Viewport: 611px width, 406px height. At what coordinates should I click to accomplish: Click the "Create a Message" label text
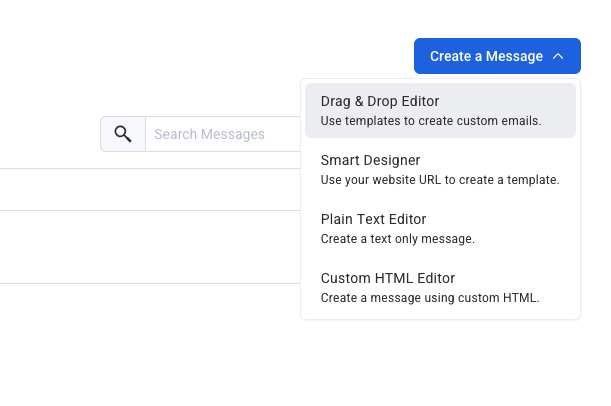point(486,56)
